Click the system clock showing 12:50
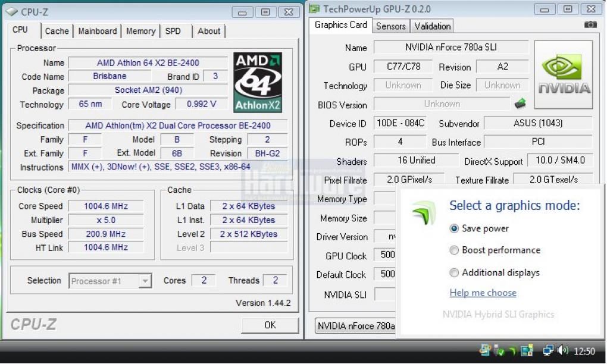 pos(584,352)
